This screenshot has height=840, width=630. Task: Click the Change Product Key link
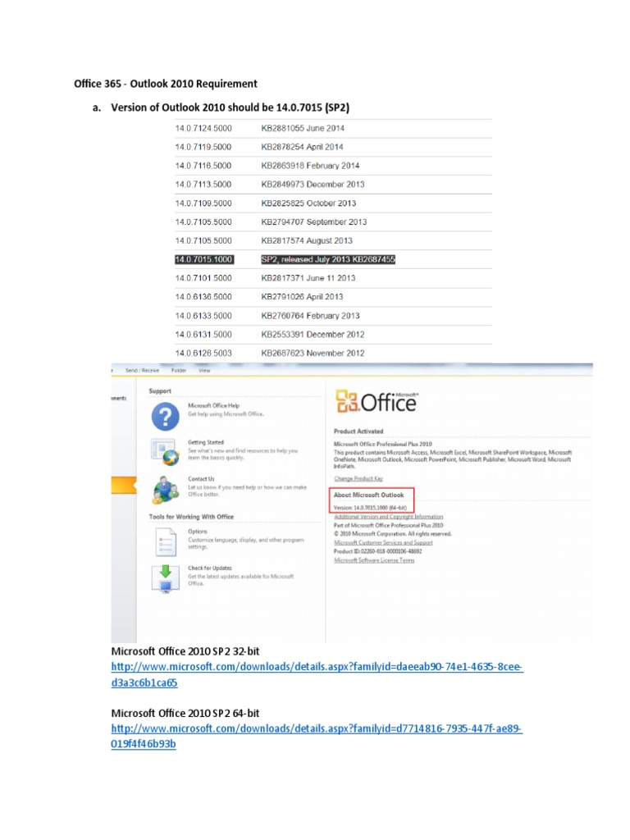click(358, 478)
